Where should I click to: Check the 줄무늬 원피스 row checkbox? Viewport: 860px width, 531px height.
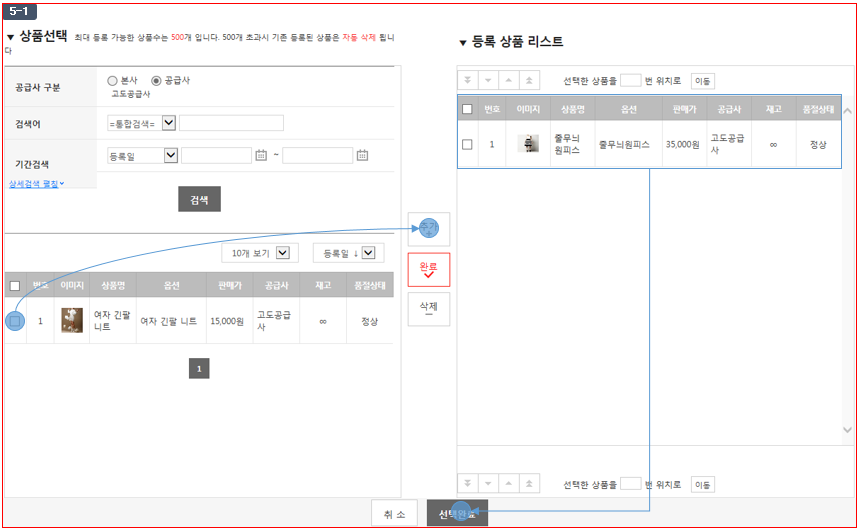(467, 144)
